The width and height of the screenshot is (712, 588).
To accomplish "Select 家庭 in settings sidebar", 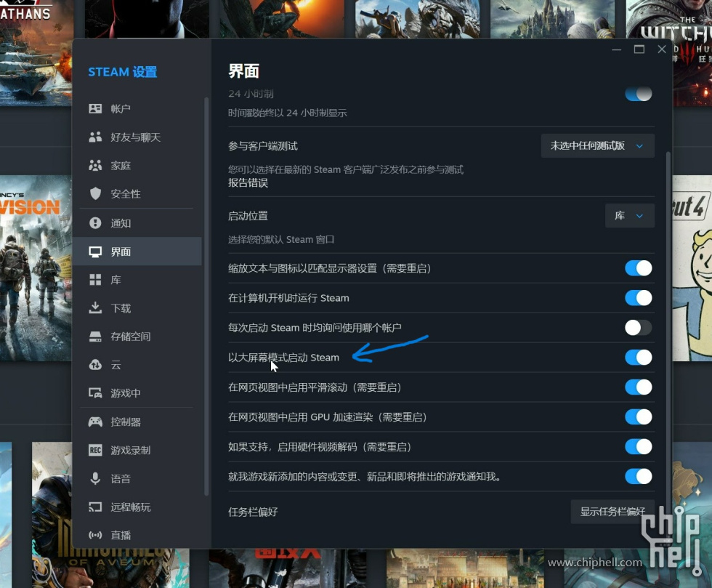I will pyautogui.click(x=137, y=166).
